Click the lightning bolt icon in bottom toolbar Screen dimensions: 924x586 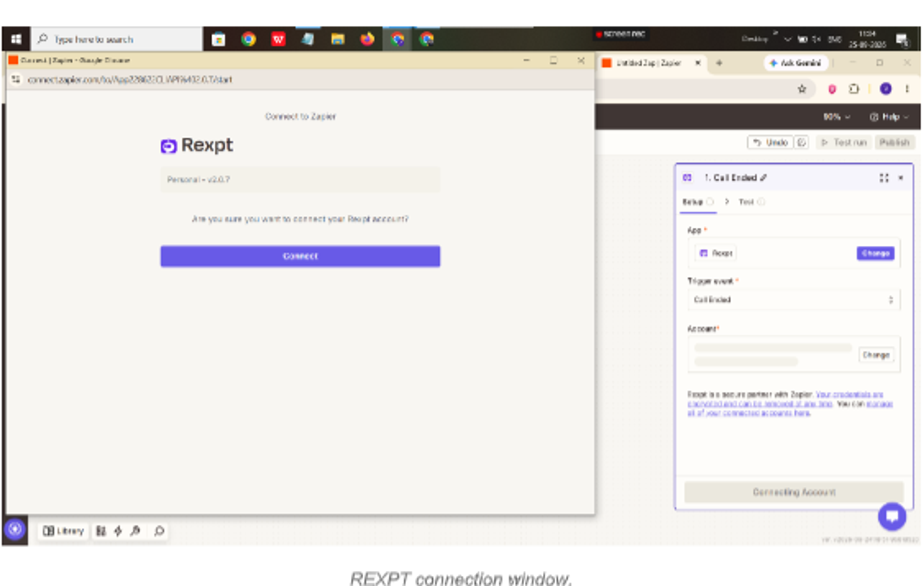118,531
